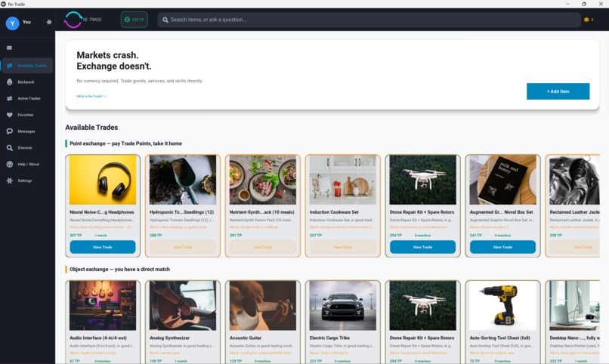Open the seedlings trowel photo

point(183,180)
